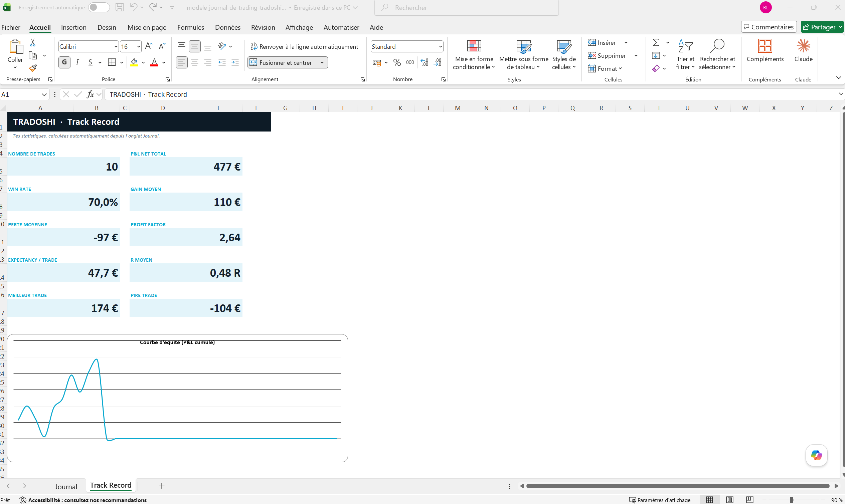Toggle align text right

coord(208,62)
